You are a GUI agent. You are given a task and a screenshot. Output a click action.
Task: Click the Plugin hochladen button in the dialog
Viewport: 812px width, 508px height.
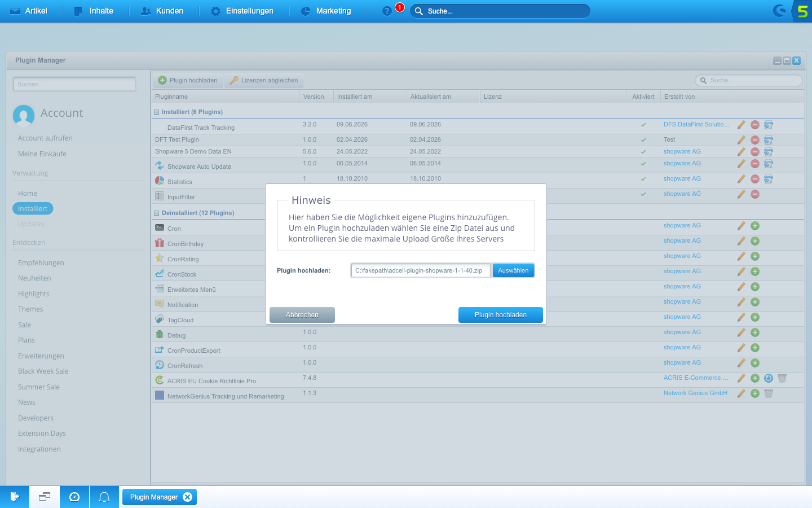pos(501,315)
